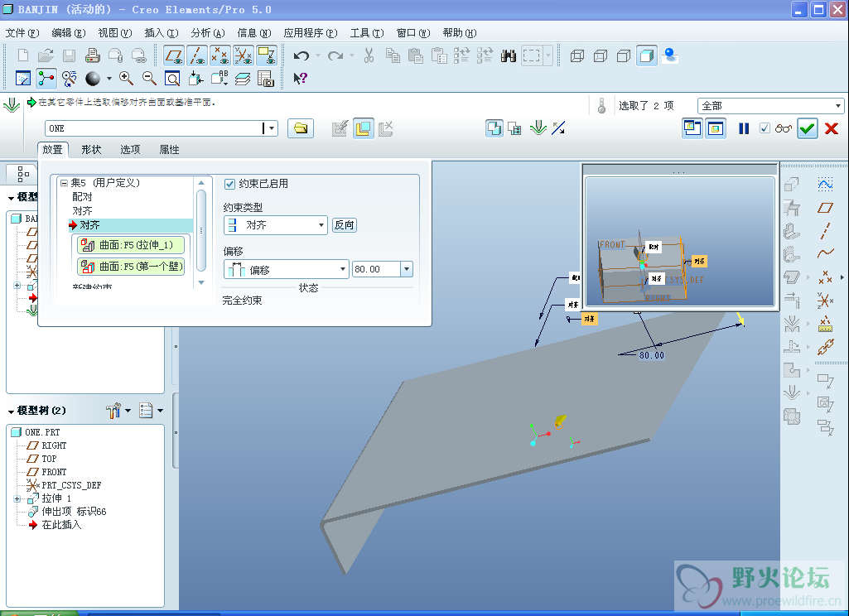
Task: Open the 工具(T) menu
Action: [x=367, y=33]
